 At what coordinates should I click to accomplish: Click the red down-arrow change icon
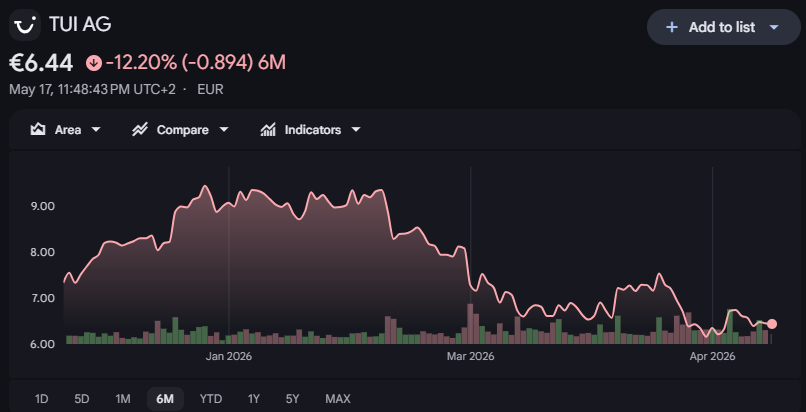(x=94, y=63)
